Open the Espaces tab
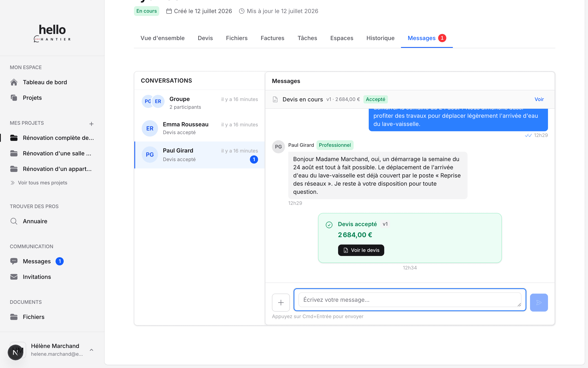 point(342,38)
